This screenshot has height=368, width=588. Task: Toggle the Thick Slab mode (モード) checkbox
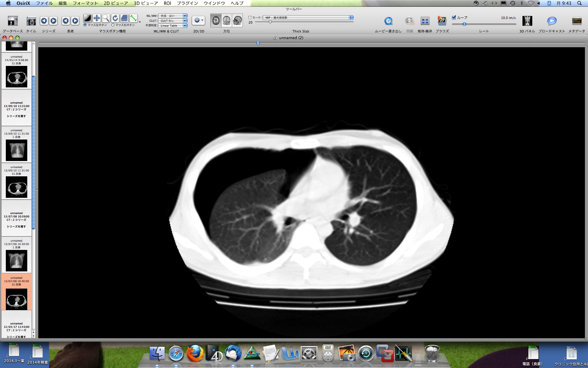250,17
